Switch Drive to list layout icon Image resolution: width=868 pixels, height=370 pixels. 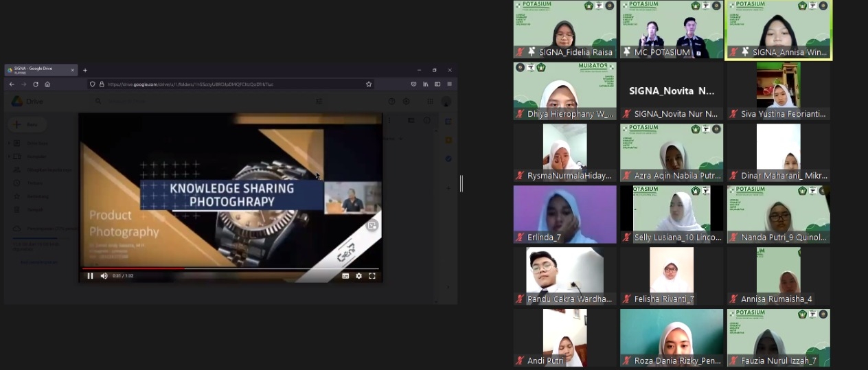coord(411,121)
